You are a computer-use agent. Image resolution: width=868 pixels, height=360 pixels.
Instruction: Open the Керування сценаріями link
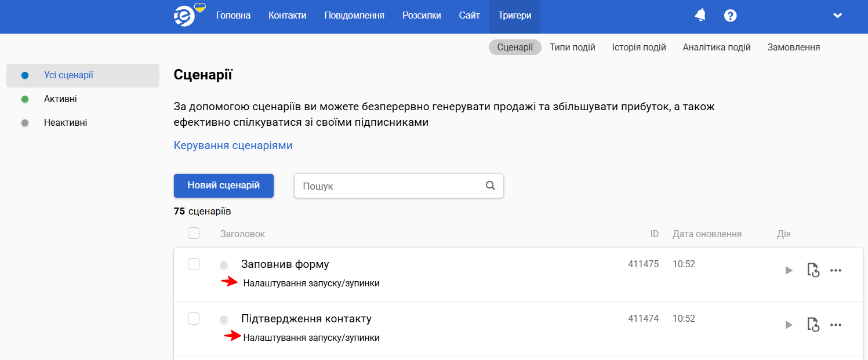coord(233,146)
